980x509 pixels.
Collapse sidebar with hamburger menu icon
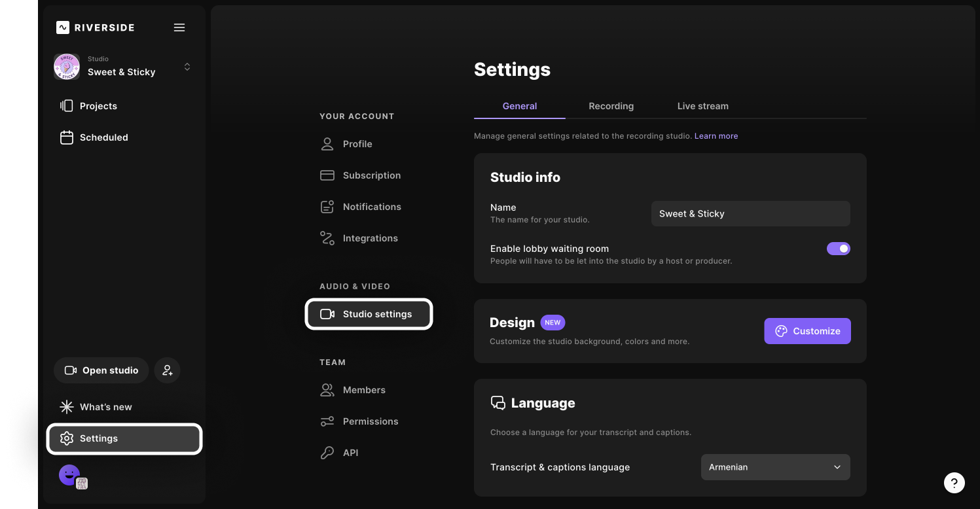(179, 27)
